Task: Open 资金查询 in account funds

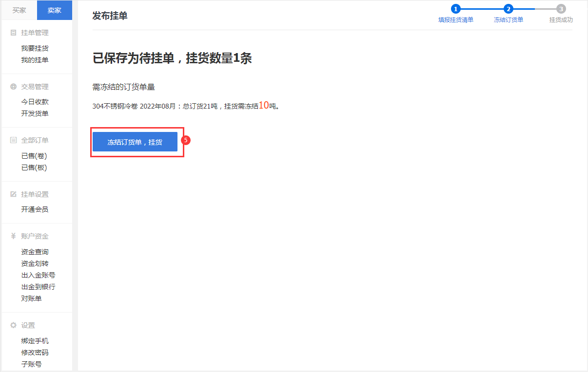Action: (x=35, y=252)
